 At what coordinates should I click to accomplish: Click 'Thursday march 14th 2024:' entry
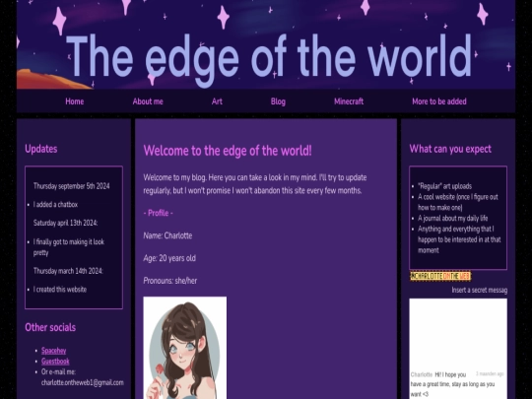coord(68,271)
